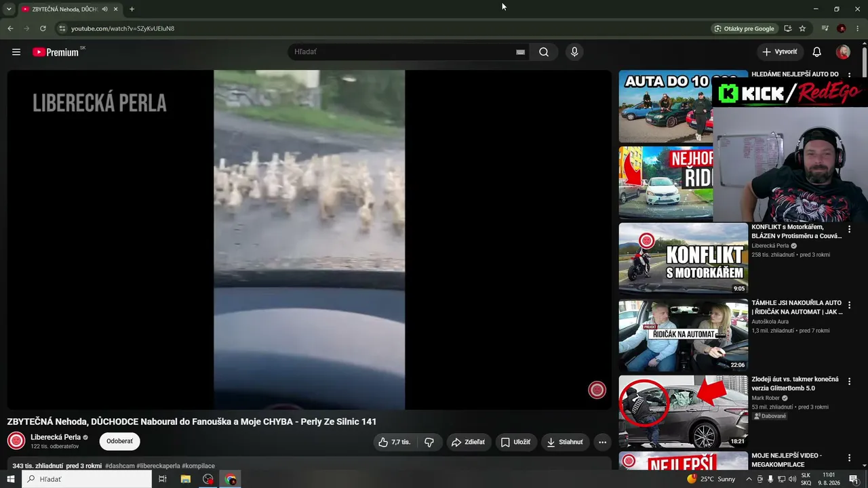Click the Zdieľať share button
The image size is (868, 488).
[x=468, y=442]
